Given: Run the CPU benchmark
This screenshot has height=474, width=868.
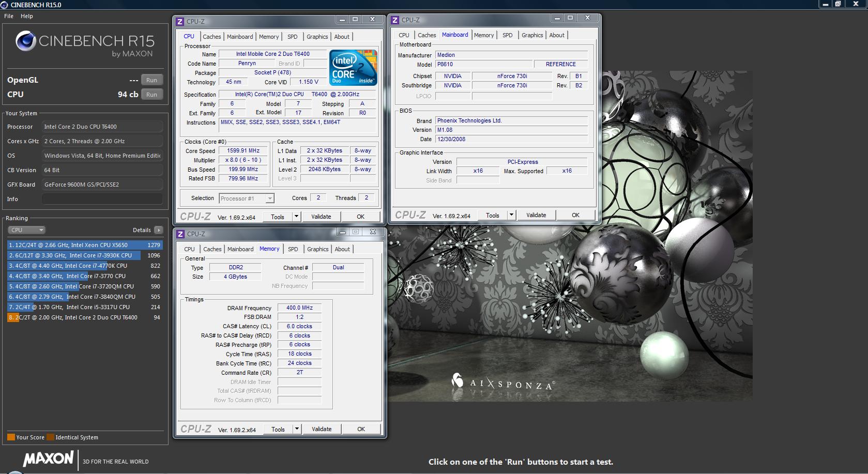Looking at the screenshot, I should pyautogui.click(x=151, y=95).
